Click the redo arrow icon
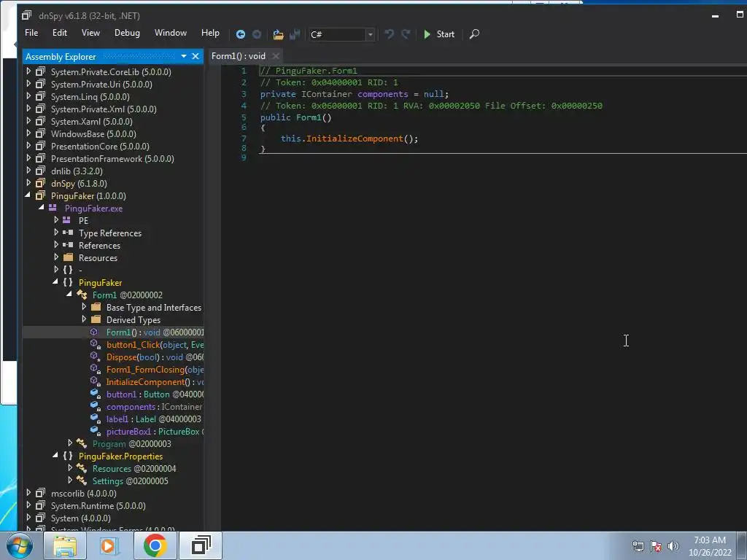Image resolution: width=747 pixels, height=560 pixels. 406,34
